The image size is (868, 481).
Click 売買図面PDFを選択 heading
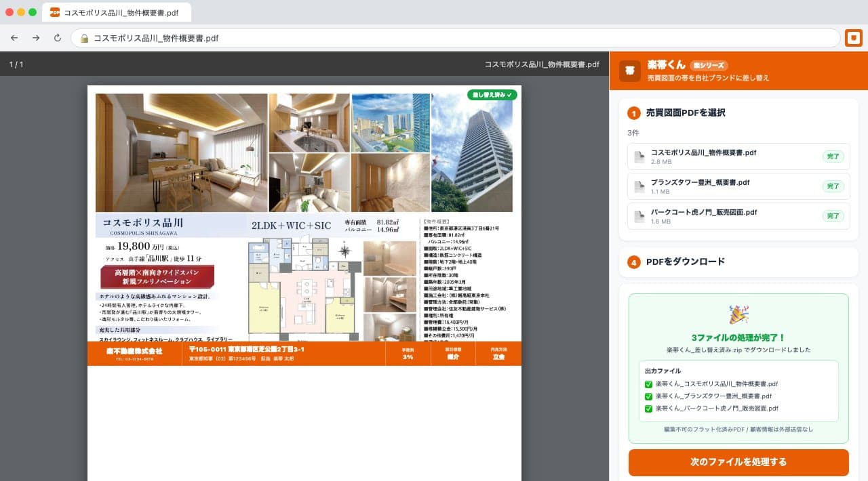686,113
